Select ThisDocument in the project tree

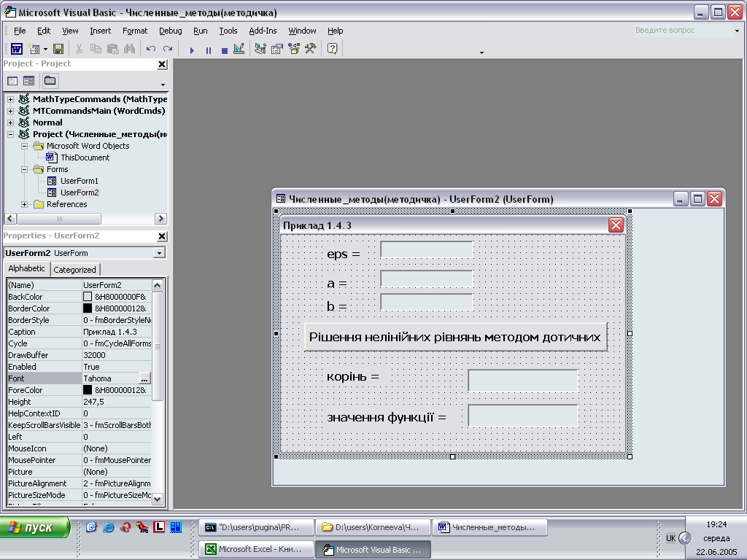tap(85, 157)
